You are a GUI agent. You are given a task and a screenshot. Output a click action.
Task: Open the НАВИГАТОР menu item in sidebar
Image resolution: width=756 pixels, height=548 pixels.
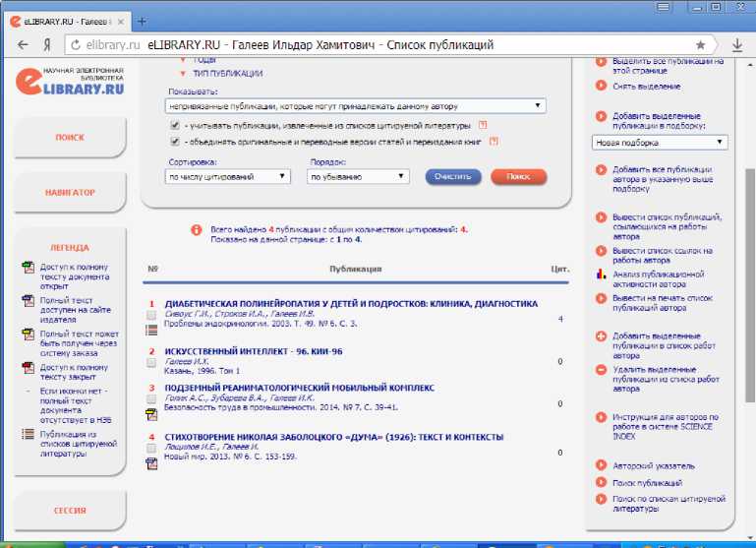click(70, 193)
